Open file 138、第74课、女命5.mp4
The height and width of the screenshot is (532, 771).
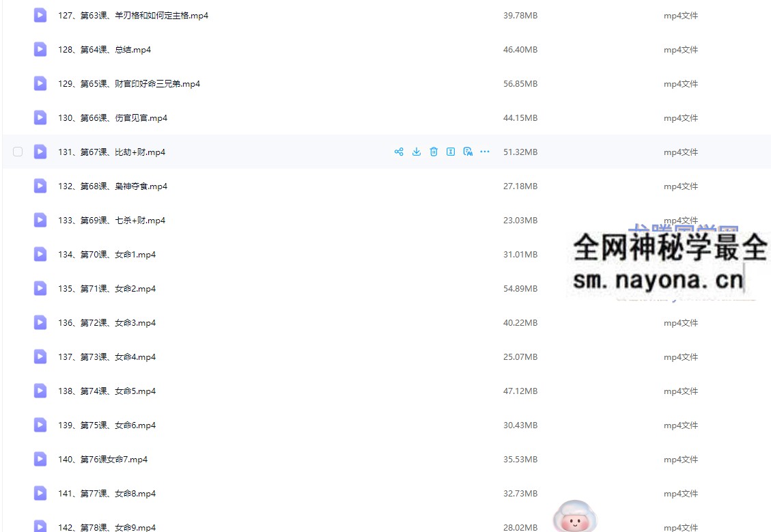[107, 391]
